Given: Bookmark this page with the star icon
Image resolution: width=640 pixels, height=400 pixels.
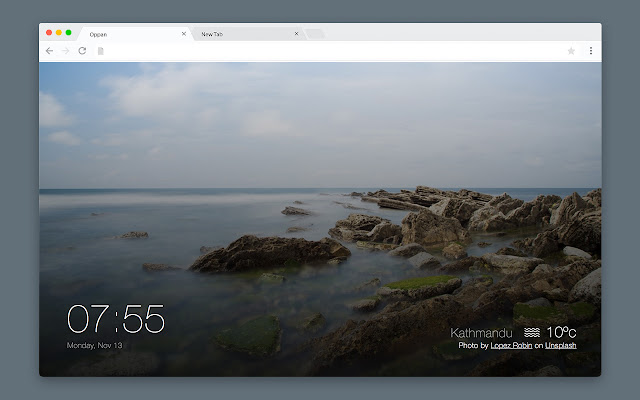Looking at the screenshot, I should click(x=571, y=50).
